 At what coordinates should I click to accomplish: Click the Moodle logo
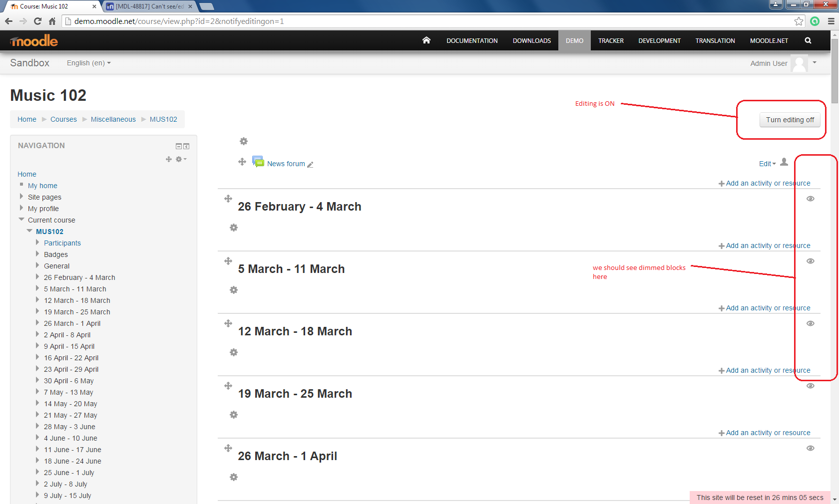point(34,41)
